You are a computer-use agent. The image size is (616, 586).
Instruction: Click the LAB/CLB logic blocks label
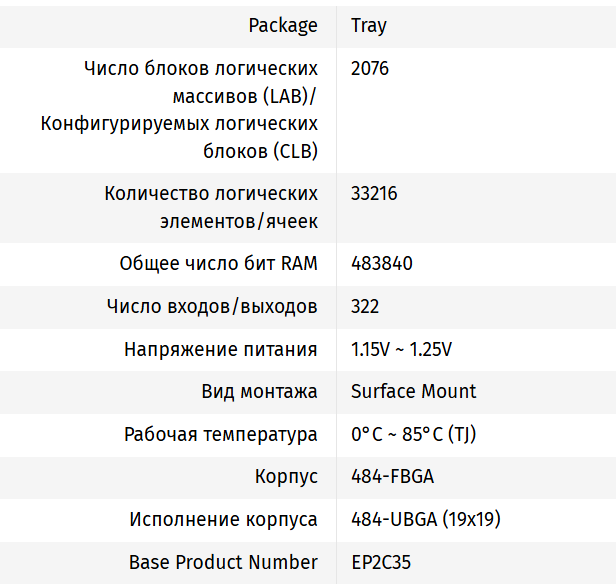180,110
